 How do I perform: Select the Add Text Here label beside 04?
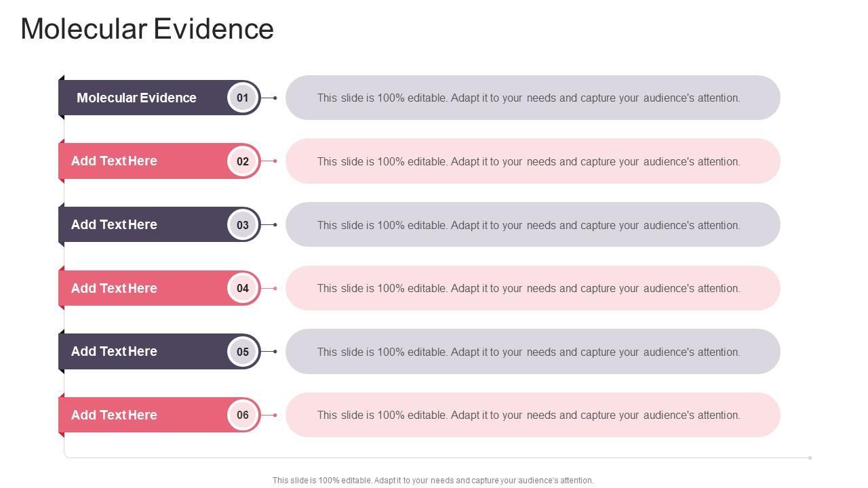coord(114,288)
